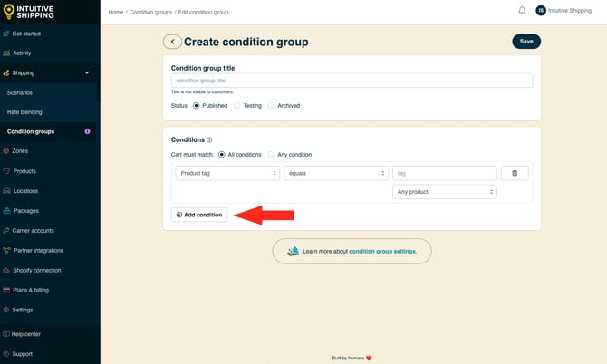Screen dimensions: 607x364
Task: Open Partner integrations menu label
Action: 38,250
